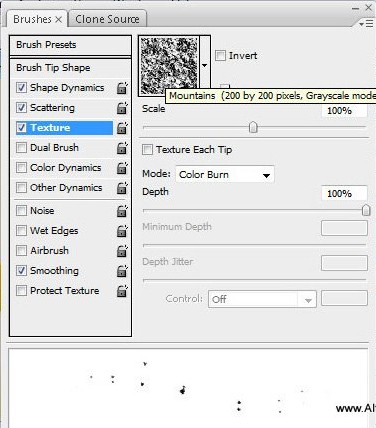This screenshot has width=376, height=428.
Task: Enable the Color Dynamics checkbox
Action: tap(21, 168)
